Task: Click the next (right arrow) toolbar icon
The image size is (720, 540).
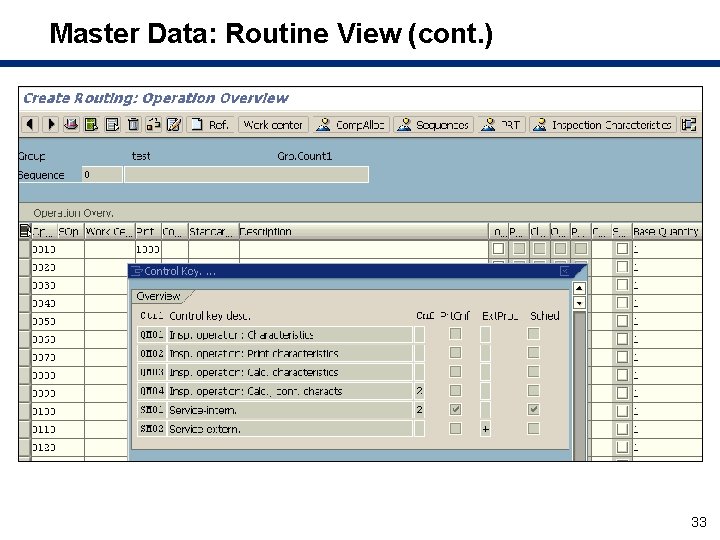Action: [x=51, y=124]
